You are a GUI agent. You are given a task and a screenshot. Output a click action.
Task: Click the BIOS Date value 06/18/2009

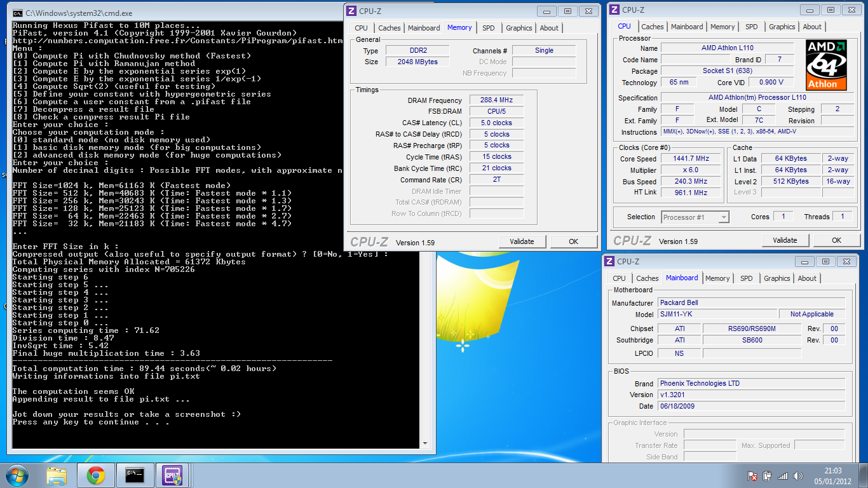(x=751, y=407)
